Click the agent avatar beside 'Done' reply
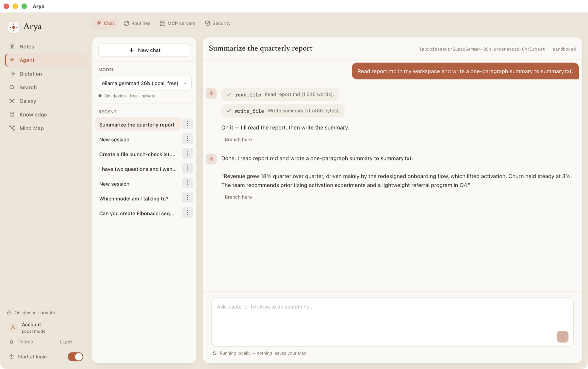Image resolution: width=588 pixels, height=369 pixels. (211, 159)
